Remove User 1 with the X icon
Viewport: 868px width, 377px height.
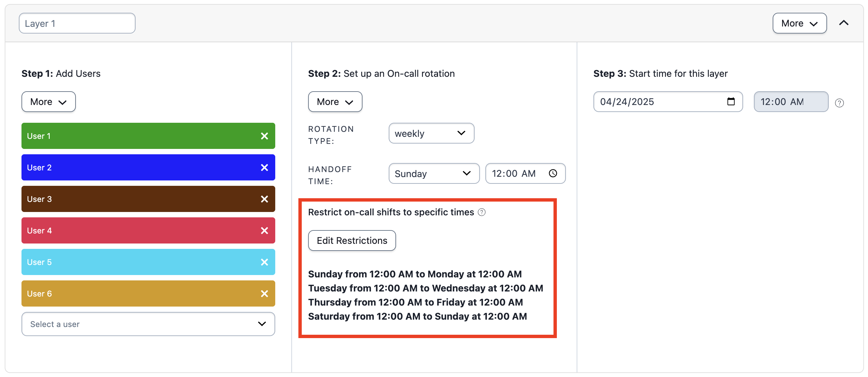pyautogui.click(x=264, y=136)
